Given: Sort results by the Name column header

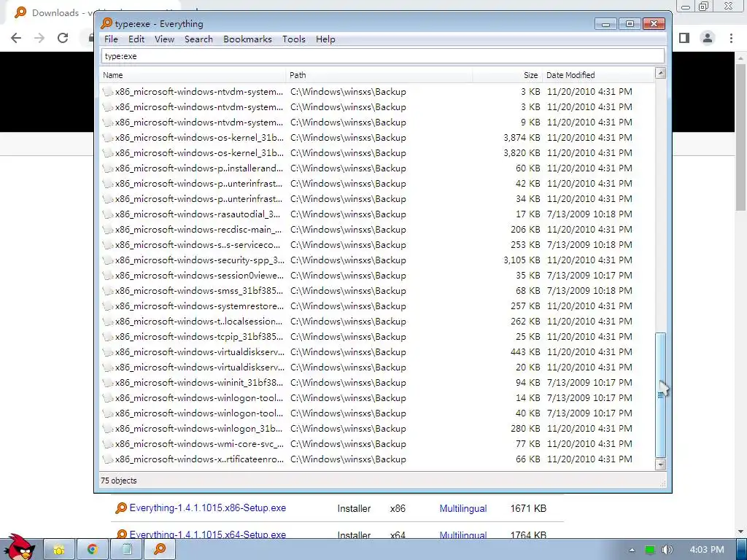Looking at the screenshot, I should [x=193, y=75].
